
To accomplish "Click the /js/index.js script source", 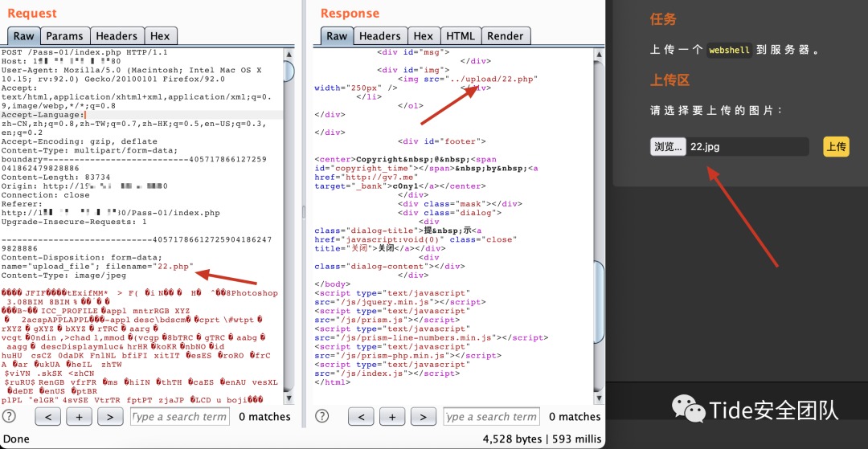I will click(371, 373).
